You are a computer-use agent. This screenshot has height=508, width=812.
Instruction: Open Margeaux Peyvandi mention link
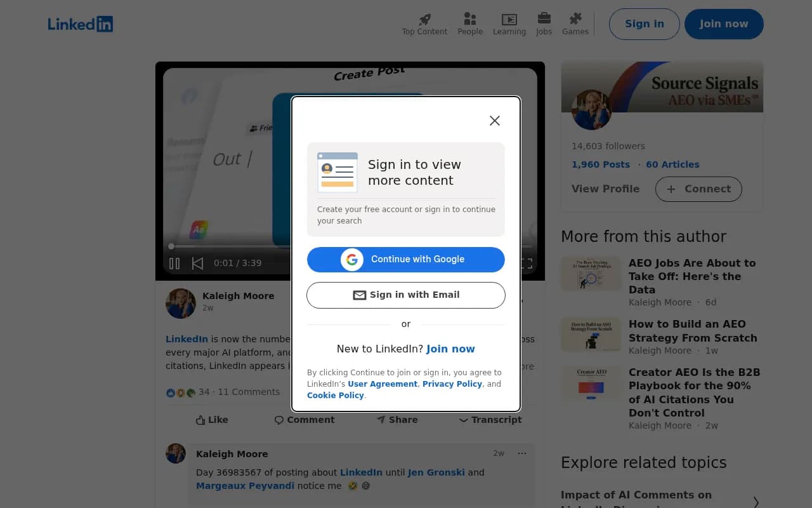tap(245, 486)
